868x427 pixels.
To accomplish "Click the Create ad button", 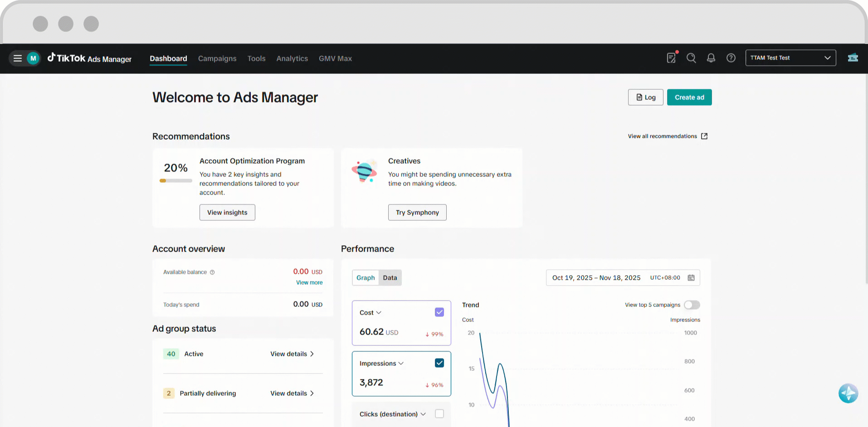I will 689,97.
